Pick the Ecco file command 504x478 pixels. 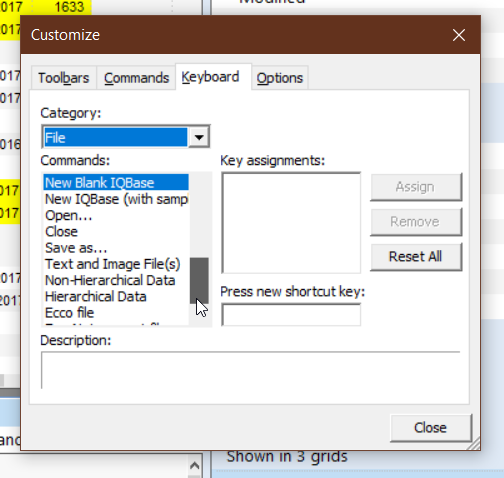116,313
